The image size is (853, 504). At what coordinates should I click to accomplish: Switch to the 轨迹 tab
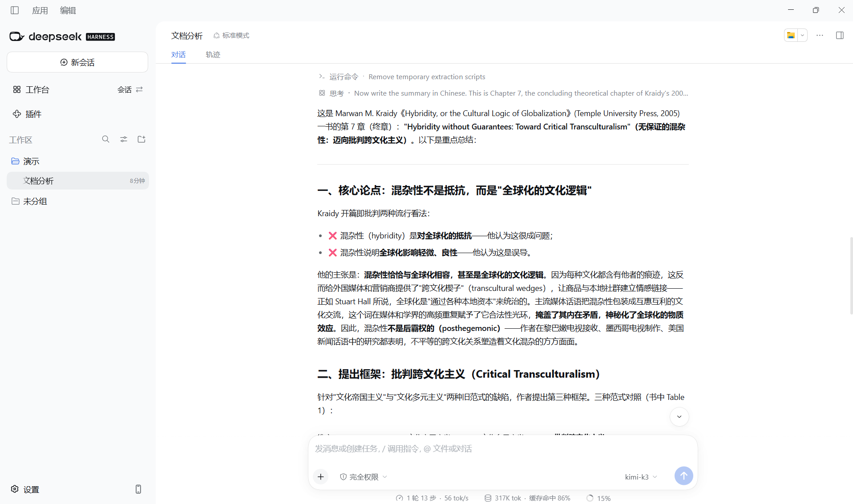(x=213, y=54)
